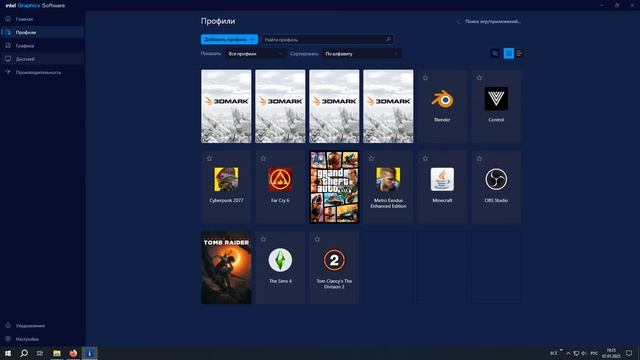This screenshot has height=360, width=640.
Task: Open the third 3DMark profile thumbnail
Action: [x=334, y=106]
